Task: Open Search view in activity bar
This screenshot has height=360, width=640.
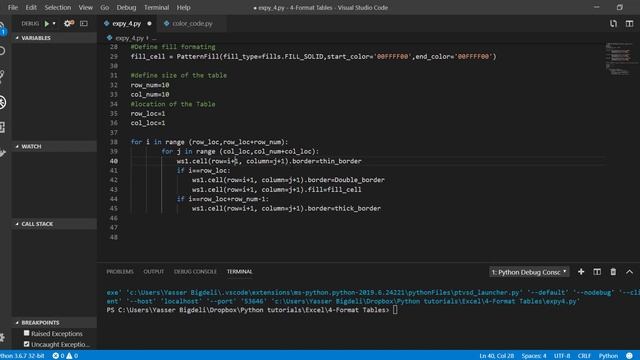Action: [x=2, y=51]
